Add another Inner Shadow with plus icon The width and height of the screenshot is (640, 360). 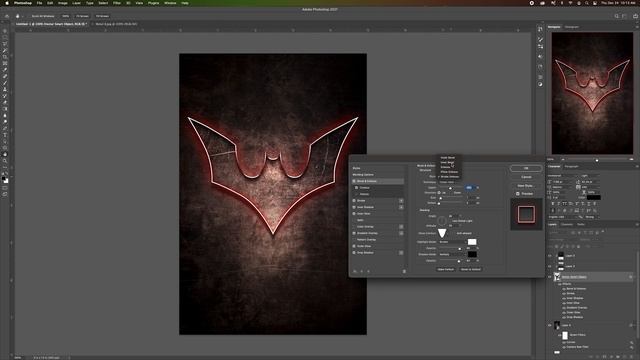(x=401, y=207)
